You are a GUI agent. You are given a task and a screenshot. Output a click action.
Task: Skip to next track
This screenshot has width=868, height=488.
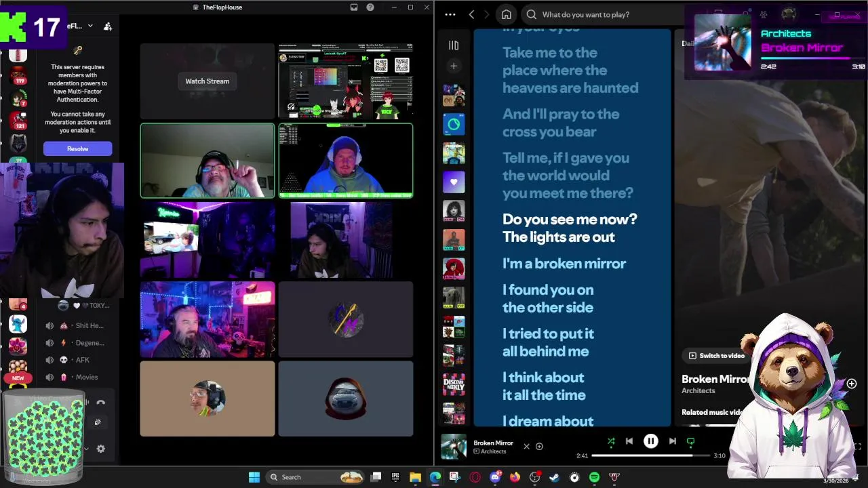(x=672, y=441)
